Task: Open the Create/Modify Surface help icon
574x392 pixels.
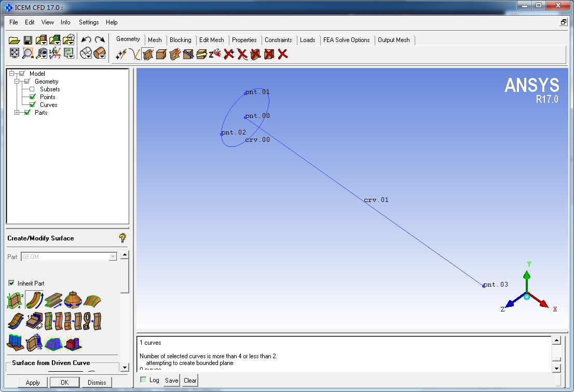Action: 122,238
